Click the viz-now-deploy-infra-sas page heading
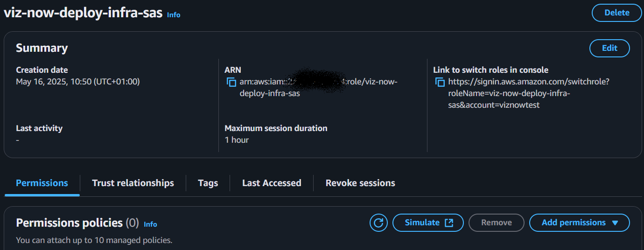 click(83, 13)
